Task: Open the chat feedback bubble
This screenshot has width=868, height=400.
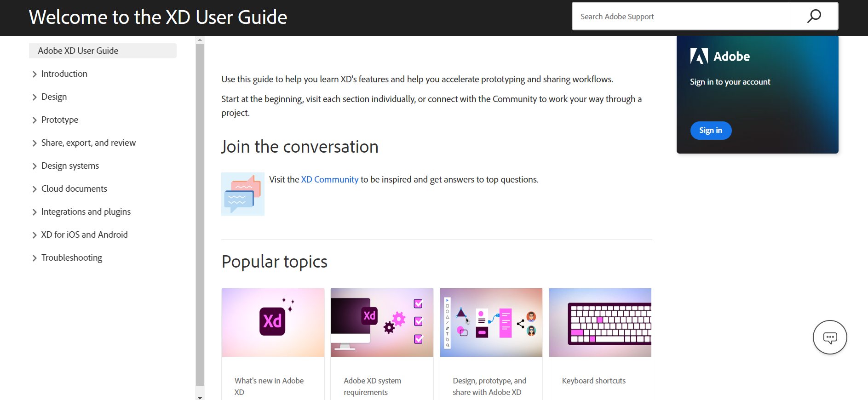Action: coord(829,337)
